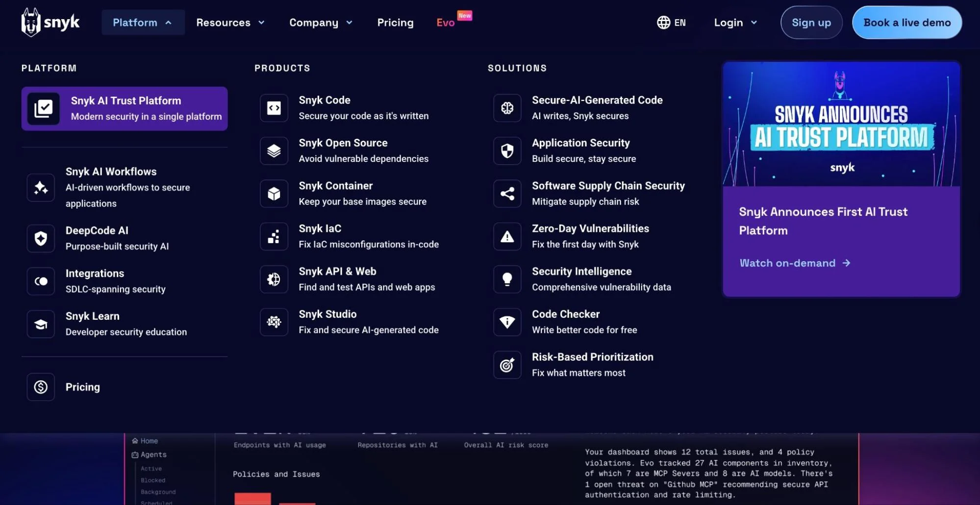Click the Software Supply Chain share icon
Screen dimensions: 980x505
click(507, 194)
